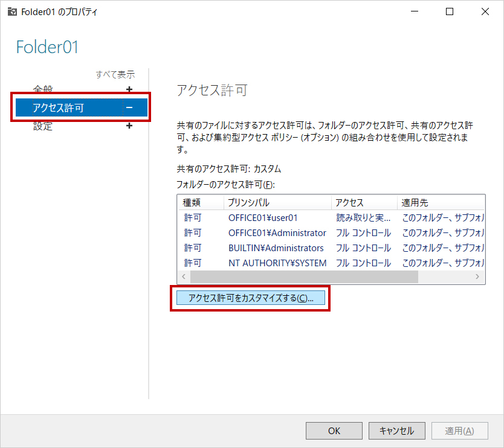Expand the 全般 section plus icon
The width and height of the screenshot is (504, 448).
click(x=129, y=89)
